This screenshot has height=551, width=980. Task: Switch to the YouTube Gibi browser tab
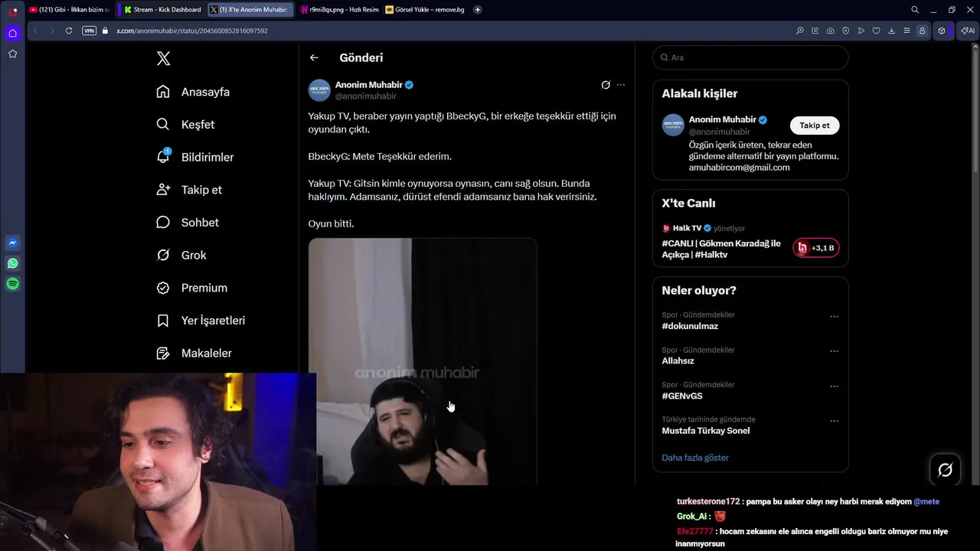(x=70, y=10)
